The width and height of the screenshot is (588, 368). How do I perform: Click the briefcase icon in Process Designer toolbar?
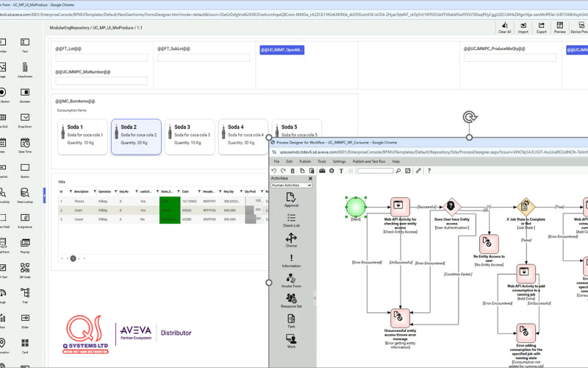pyautogui.click(x=322, y=171)
